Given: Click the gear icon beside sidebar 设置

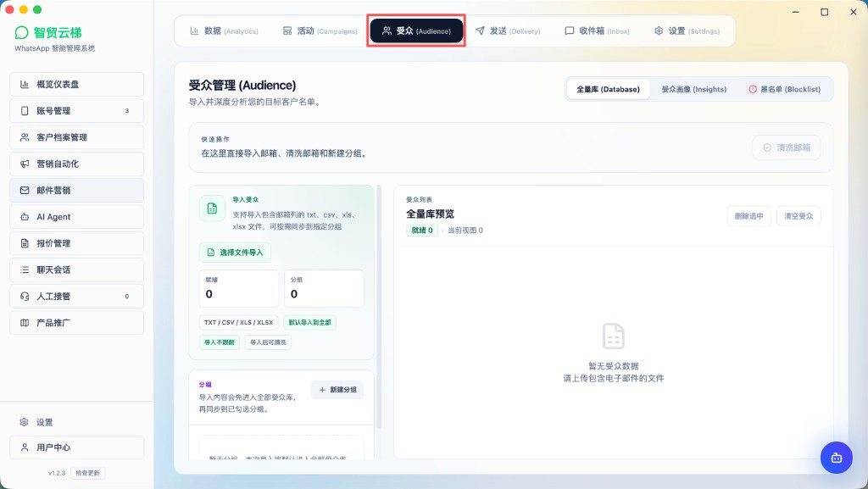Looking at the screenshot, I should pos(24,422).
